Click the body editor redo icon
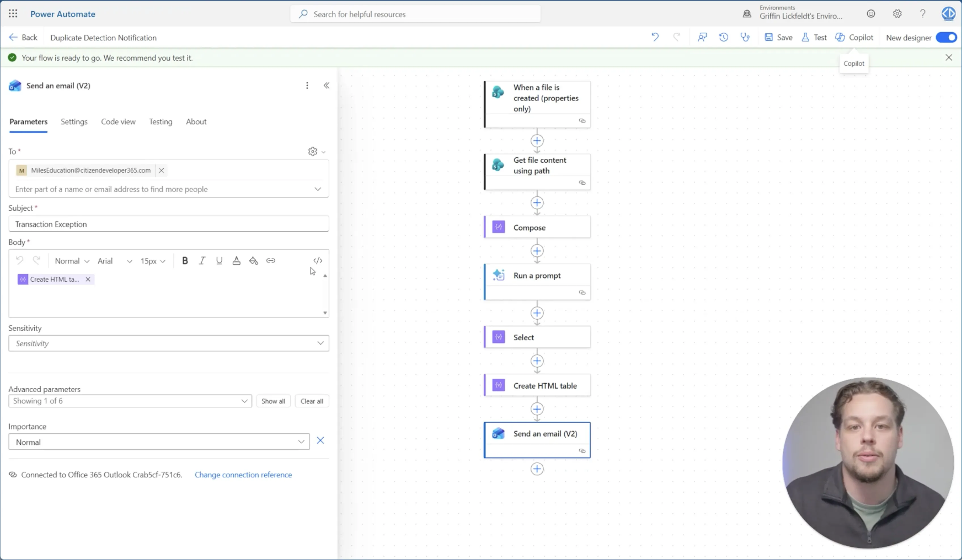The height and width of the screenshot is (560, 962). 37,260
